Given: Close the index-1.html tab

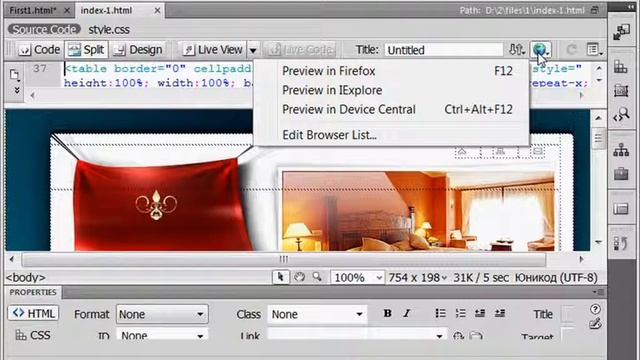Looking at the screenshot, I should click(157, 11).
